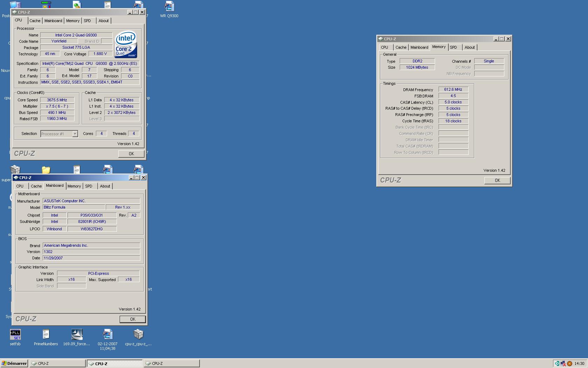Open Cache tab in the top-left CPU-Z window
Screen dimensions: 588x368
(35, 21)
